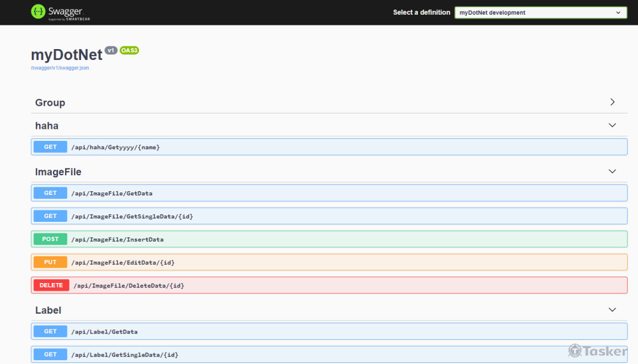Screen dimensions: 638x364
Task: Expand DELETE /api/ImageFile/DeleteData/{id} endpoint
Action: click(x=128, y=285)
